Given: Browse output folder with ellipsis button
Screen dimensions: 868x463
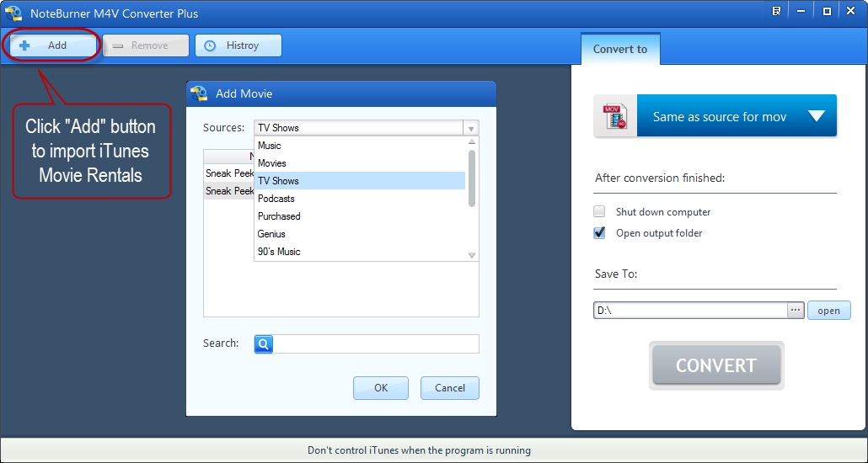Looking at the screenshot, I should point(796,311).
